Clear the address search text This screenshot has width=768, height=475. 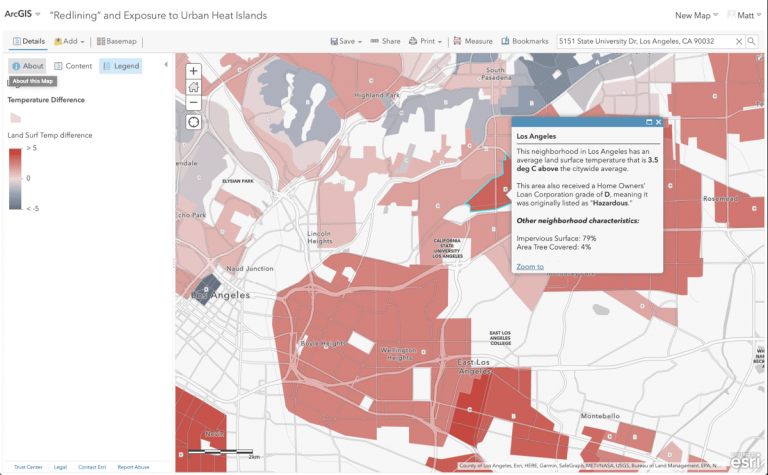(x=739, y=42)
